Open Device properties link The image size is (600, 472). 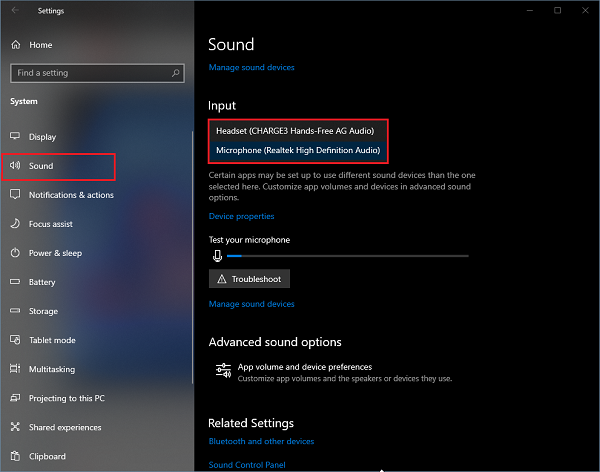[x=241, y=216]
